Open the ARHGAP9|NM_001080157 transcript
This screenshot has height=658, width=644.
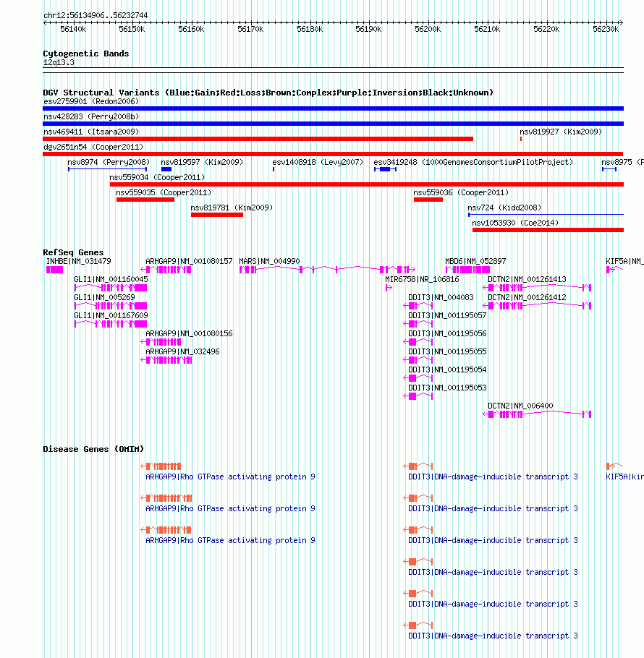coord(166,270)
